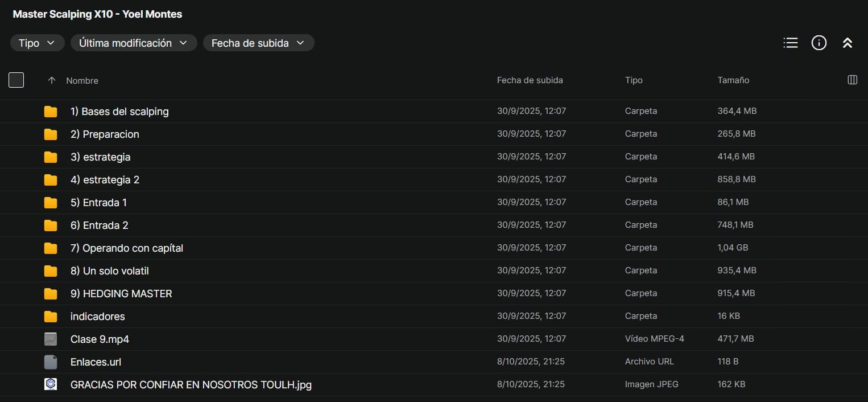Image resolution: width=868 pixels, height=402 pixels.
Task: Open the 1) Bases del scalping folder
Action: point(119,112)
